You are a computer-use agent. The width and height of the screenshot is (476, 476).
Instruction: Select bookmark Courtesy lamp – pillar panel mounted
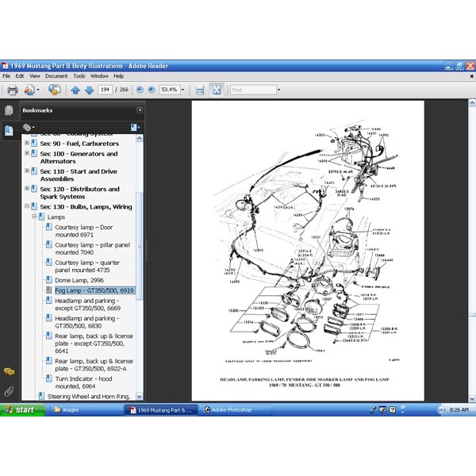(x=92, y=248)
